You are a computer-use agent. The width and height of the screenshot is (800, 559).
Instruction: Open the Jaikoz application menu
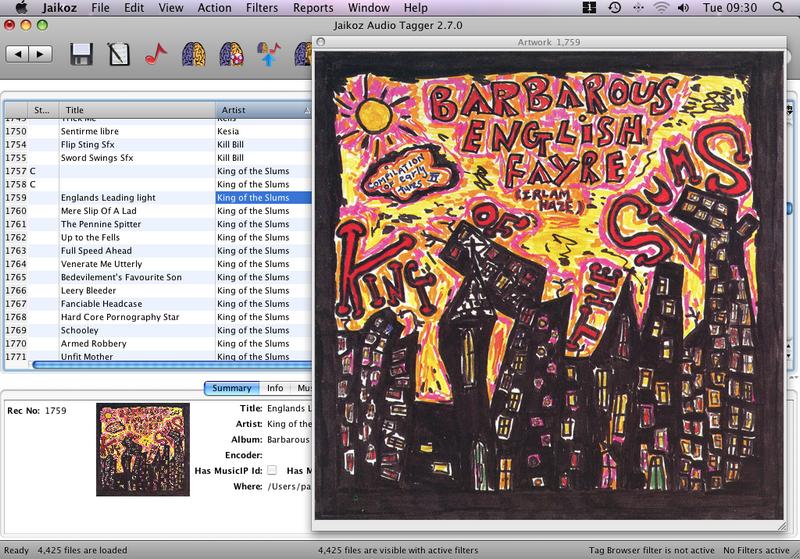(59, 8)
